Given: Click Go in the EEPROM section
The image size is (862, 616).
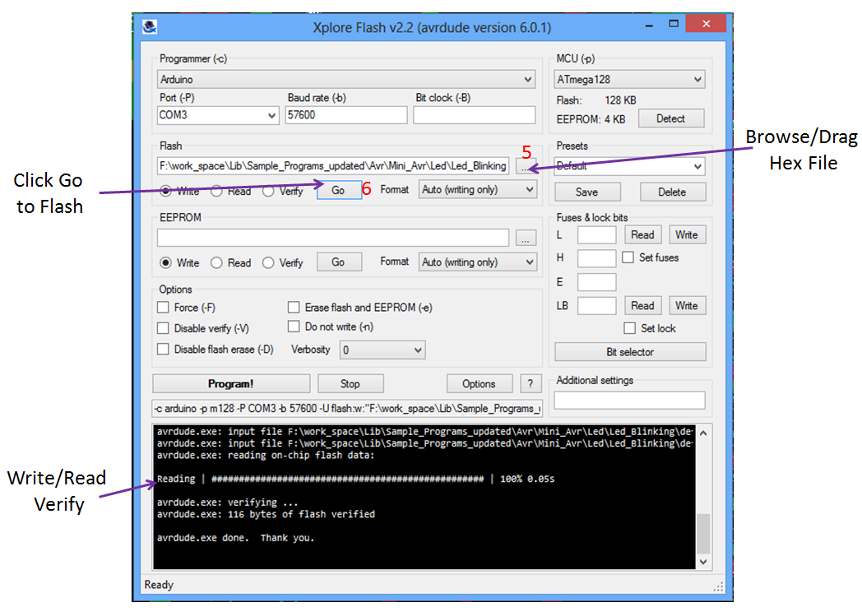Looking at the screenshot, I should pos(339,262).
